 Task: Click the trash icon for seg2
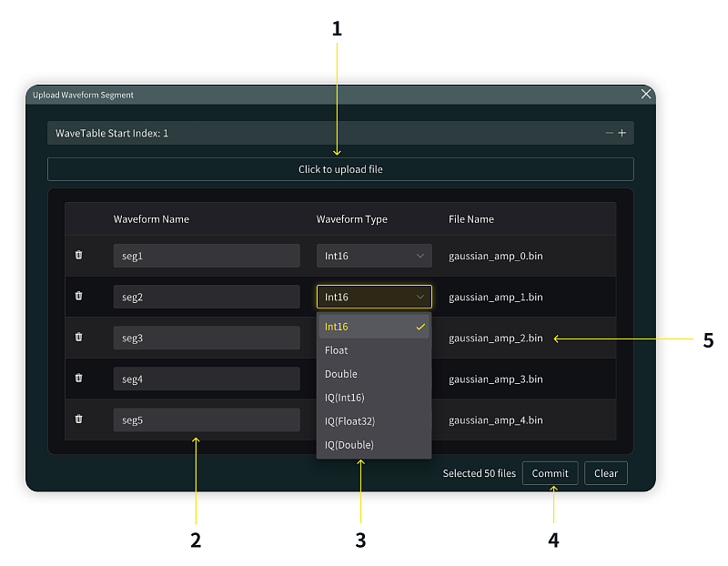point(78,297)
